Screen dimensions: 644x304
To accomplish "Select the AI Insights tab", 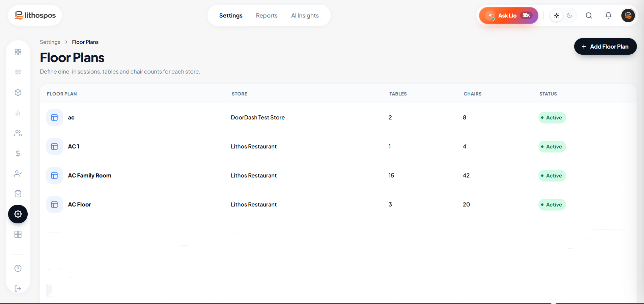I will [x=305, y=16].
